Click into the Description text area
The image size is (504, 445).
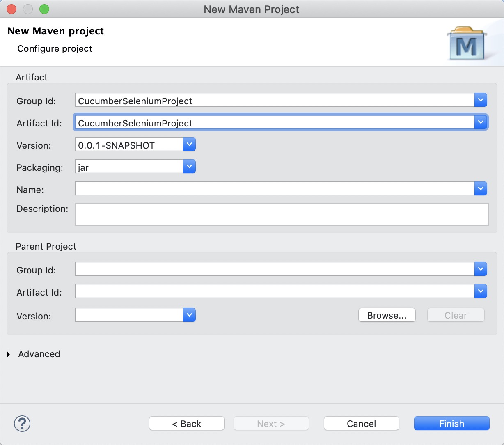(x=282, y=214)
